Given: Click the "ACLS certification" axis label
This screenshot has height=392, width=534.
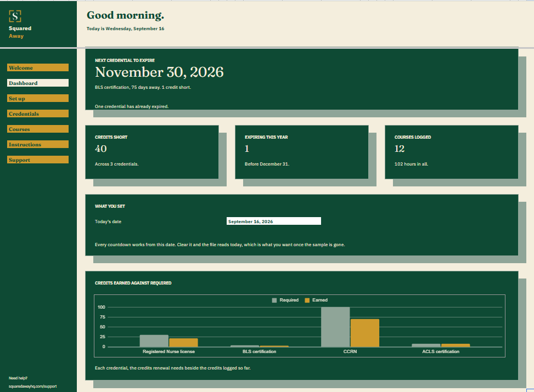Looking at the screenshot, I should [441, 351].
